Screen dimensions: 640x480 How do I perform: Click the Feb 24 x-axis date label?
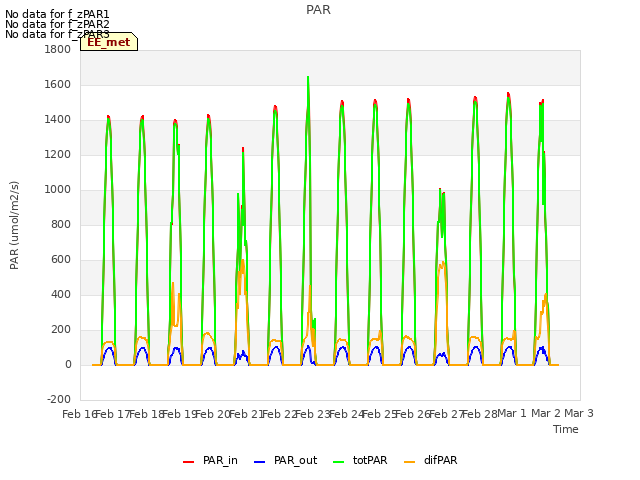pos(346,414)
